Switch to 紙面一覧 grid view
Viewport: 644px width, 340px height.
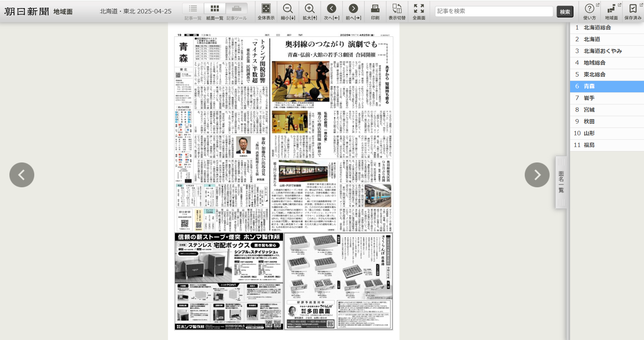[215, 9]
